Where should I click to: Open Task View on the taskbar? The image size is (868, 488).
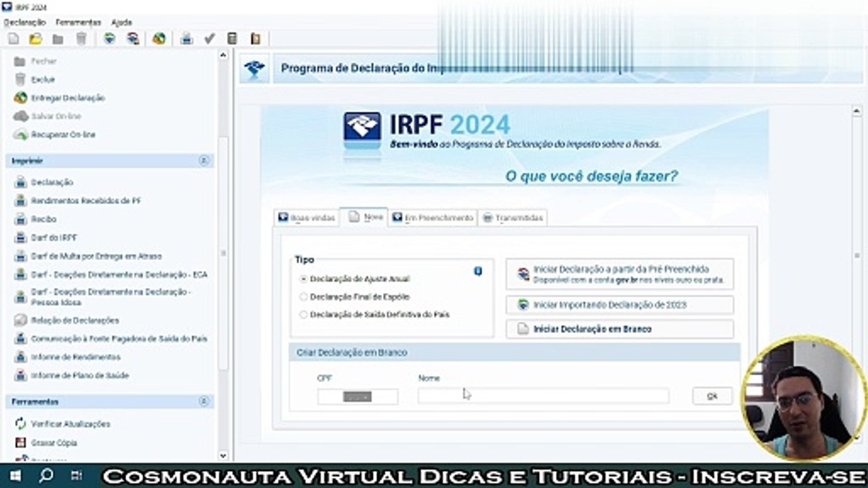click(76, 475)
